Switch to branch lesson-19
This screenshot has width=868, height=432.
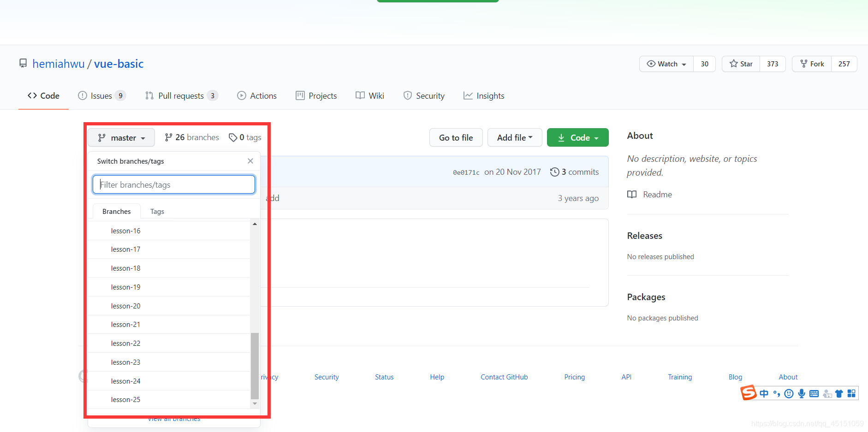click(x=169, y=287)
